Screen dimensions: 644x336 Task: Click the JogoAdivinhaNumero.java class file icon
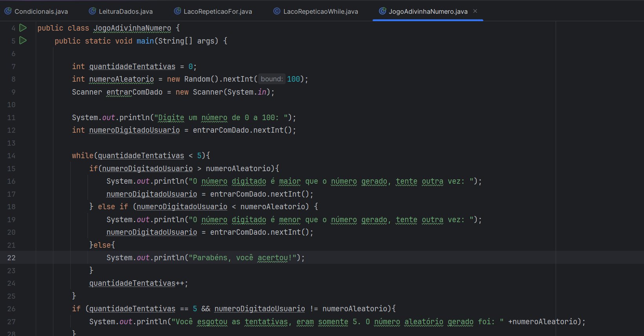[382, 11]
